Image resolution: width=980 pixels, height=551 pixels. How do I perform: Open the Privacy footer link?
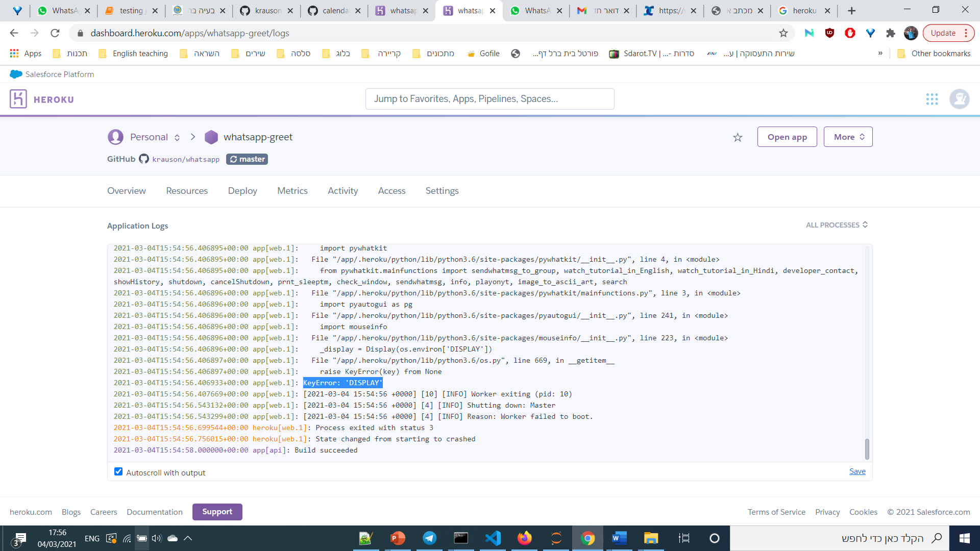click(x=827, y=512)
